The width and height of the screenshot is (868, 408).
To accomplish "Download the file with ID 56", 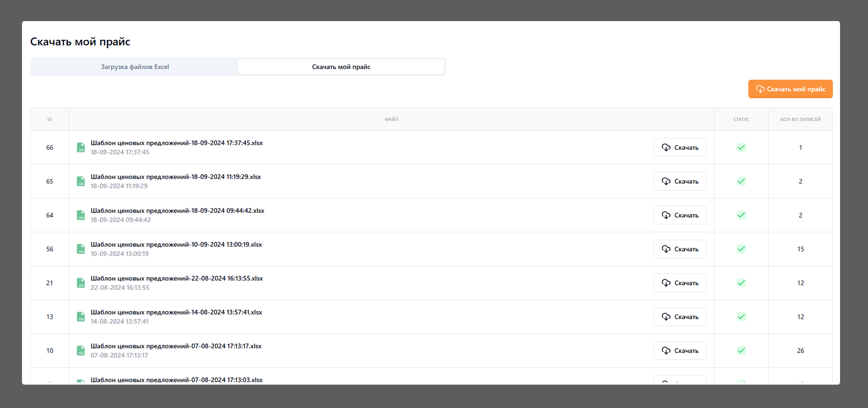I will click(680, 249).
